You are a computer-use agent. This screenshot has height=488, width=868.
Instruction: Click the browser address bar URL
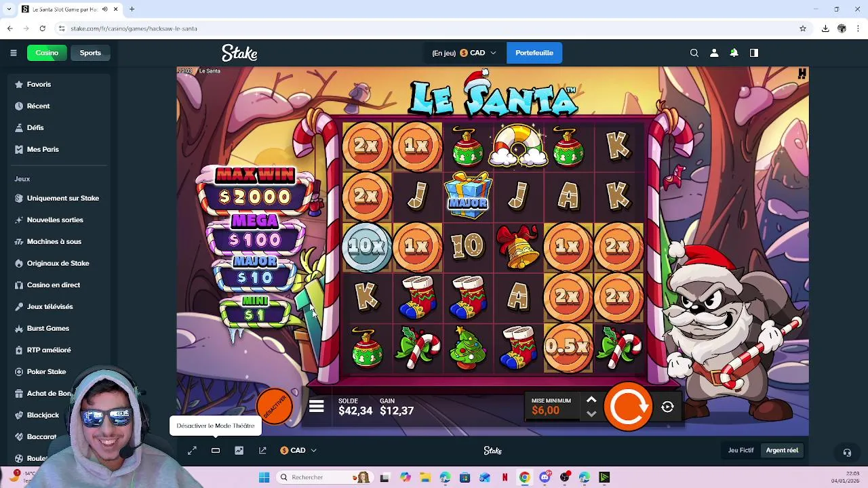(134, 28)
